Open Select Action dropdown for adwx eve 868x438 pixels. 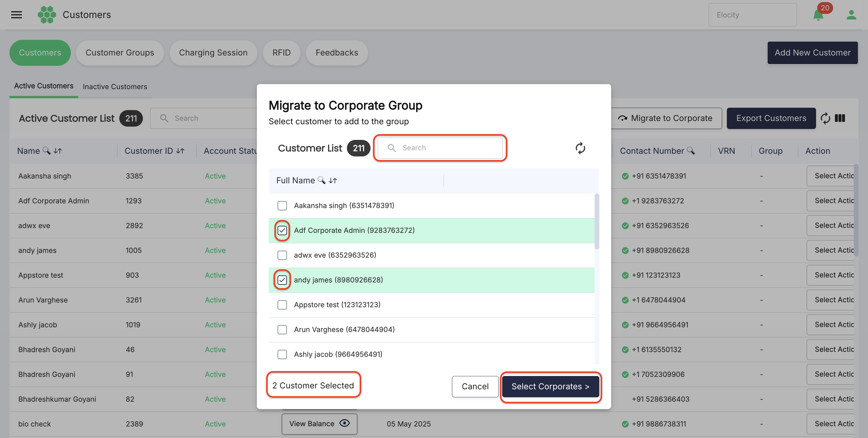pos(830,225)
